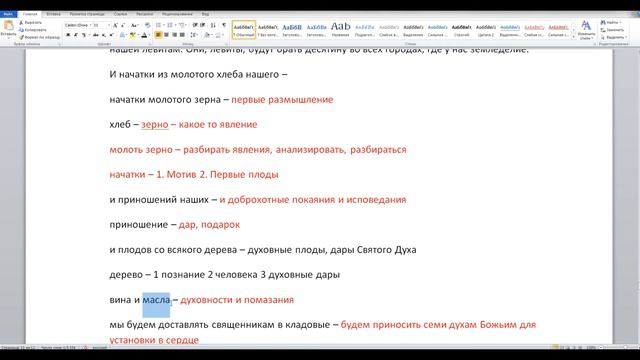Click the Decrease Indent icon
640x360 pixels.
[x=195, y=25]
